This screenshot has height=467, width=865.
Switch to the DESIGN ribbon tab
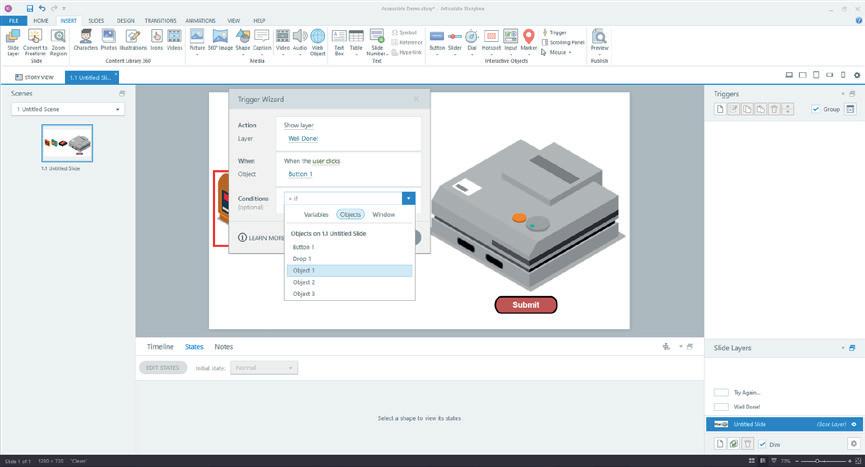point(125,20)
